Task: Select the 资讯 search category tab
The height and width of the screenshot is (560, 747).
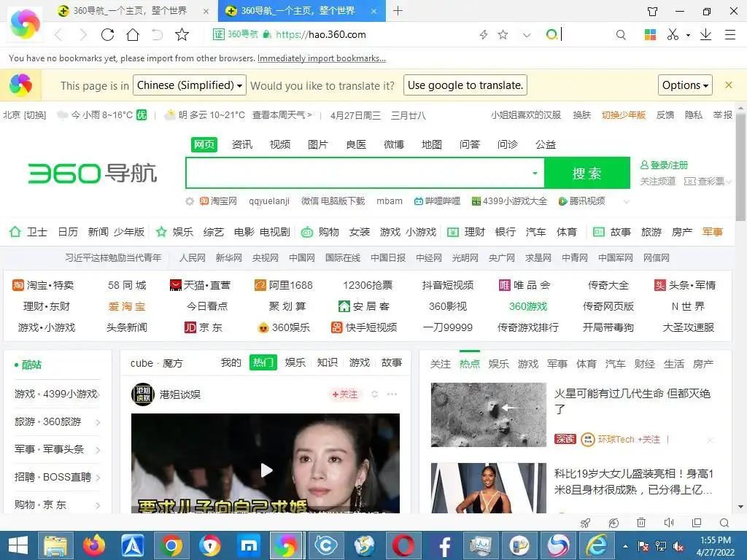Action: [x=242, y=144]
